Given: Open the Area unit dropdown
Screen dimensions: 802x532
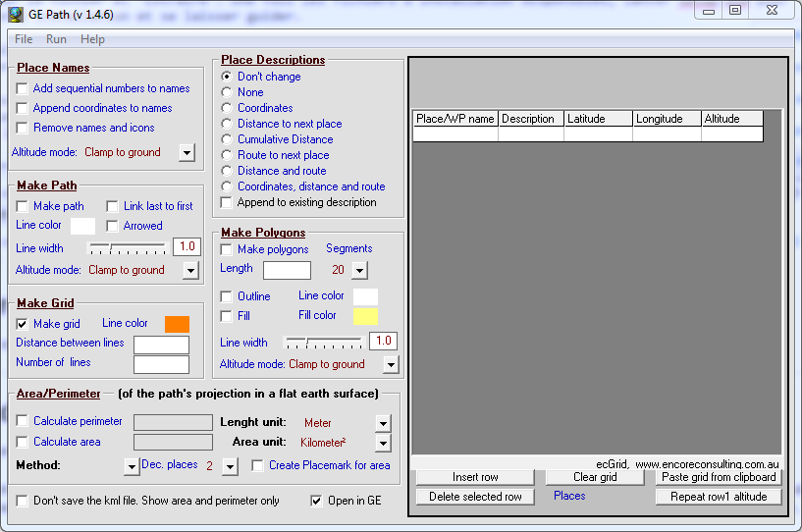Looking at the screenshot, I should (x=384, y=443).
